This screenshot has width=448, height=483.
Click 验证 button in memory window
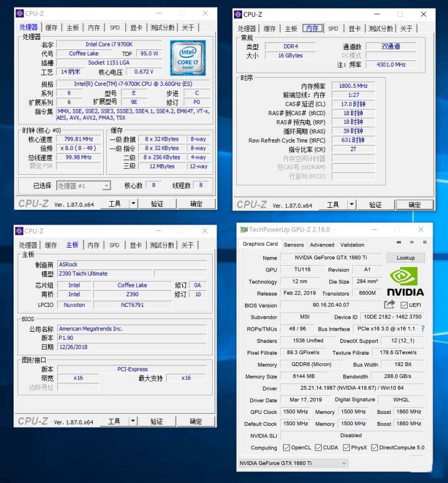click(x=376, y=205)
